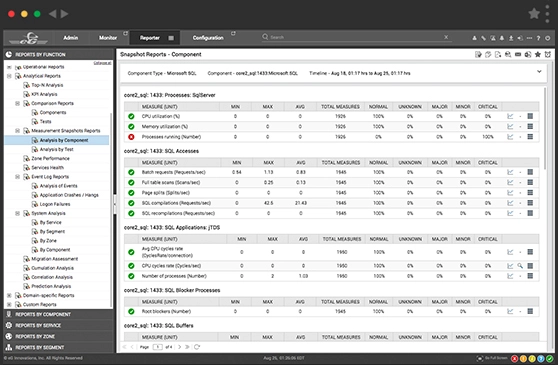Click the Reports By Function header
The width and height of the screenshot is (558, 365).
click(58, 54)
